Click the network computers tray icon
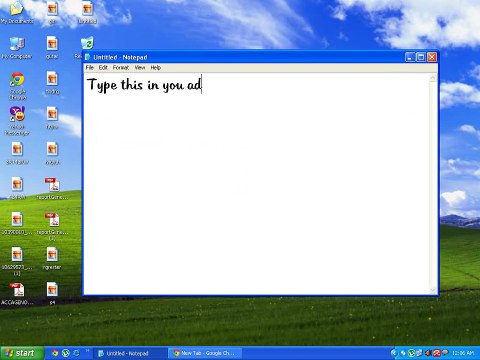 (419, 353)
